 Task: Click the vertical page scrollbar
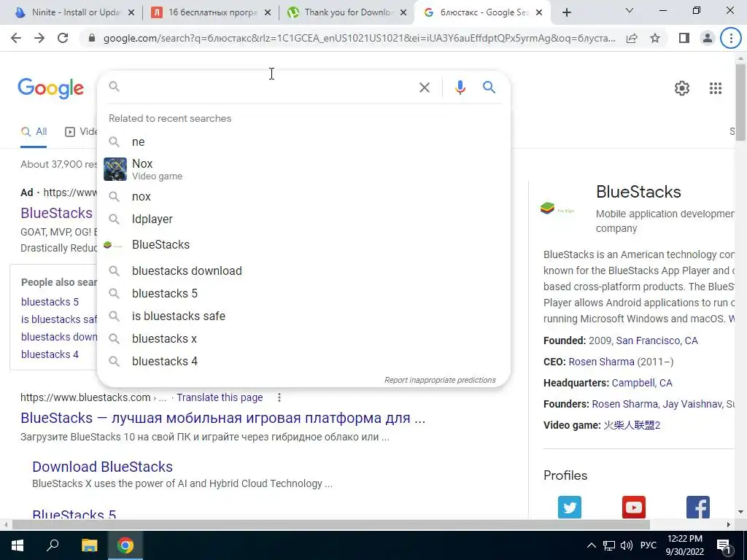[740, 102]
